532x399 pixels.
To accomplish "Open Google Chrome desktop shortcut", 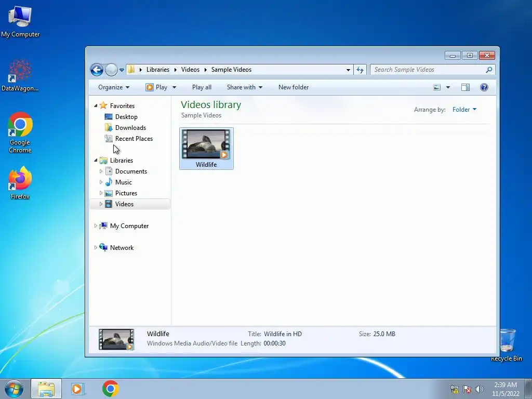I will pyautogui.click(x=20, y=132).
